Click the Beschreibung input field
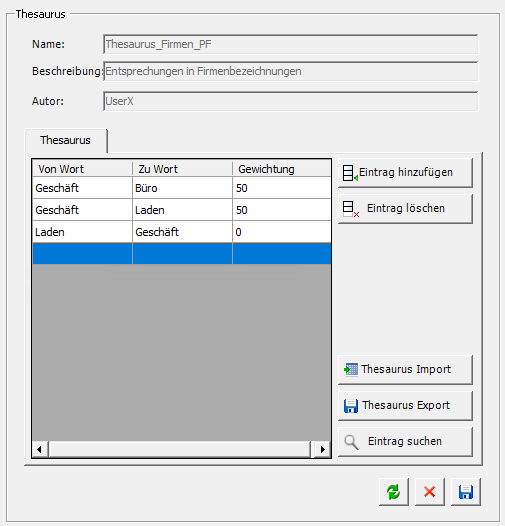505x526 pixels. coord(291,71)
